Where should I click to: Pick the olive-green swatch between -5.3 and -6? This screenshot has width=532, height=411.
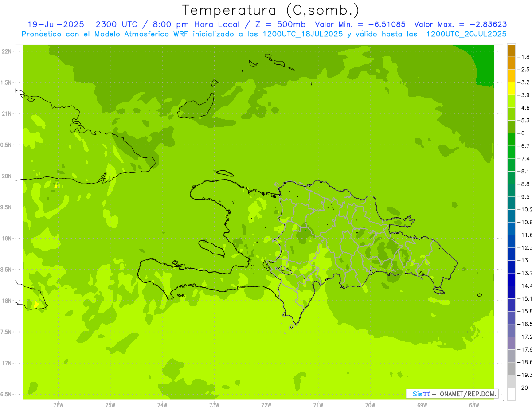[x=512, y=127]
